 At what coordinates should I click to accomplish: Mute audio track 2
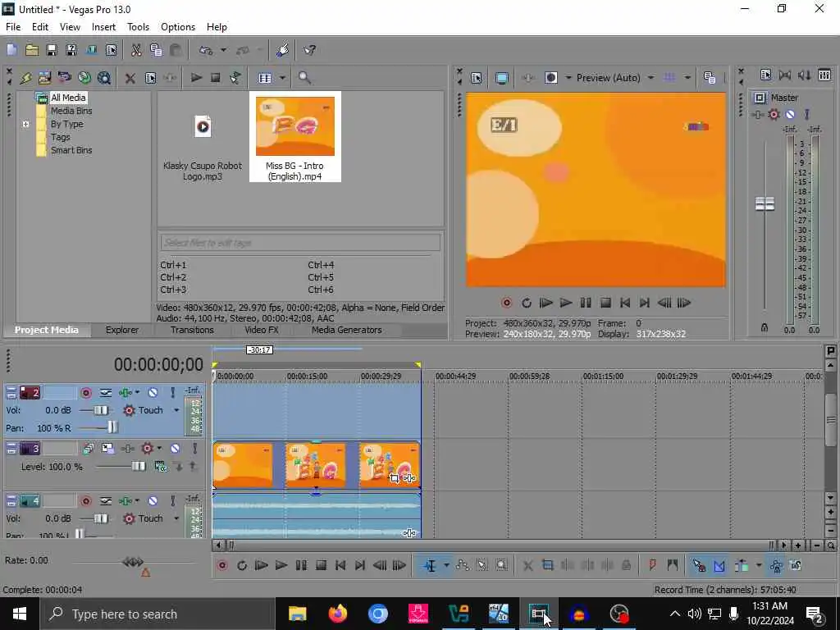click(153, 393)
